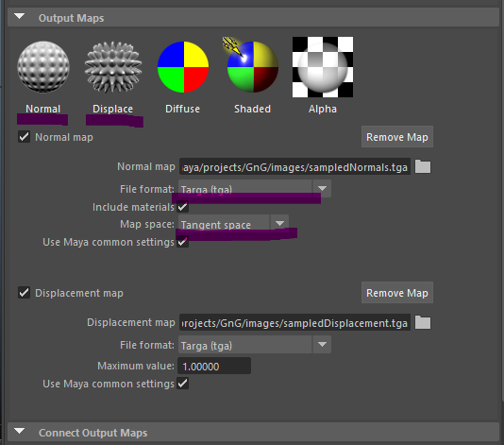Browse folder for Displacement map file
504x445 pixels.
click(x=423, y=322)
